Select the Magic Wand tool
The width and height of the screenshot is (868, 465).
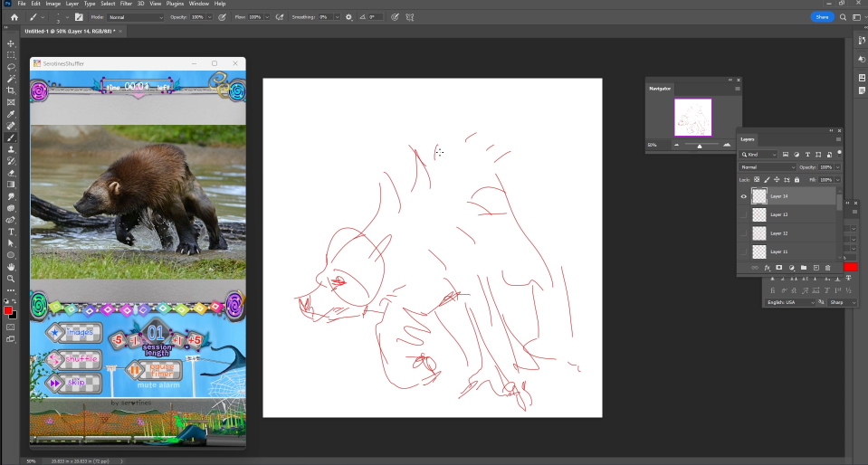(11, 79)
